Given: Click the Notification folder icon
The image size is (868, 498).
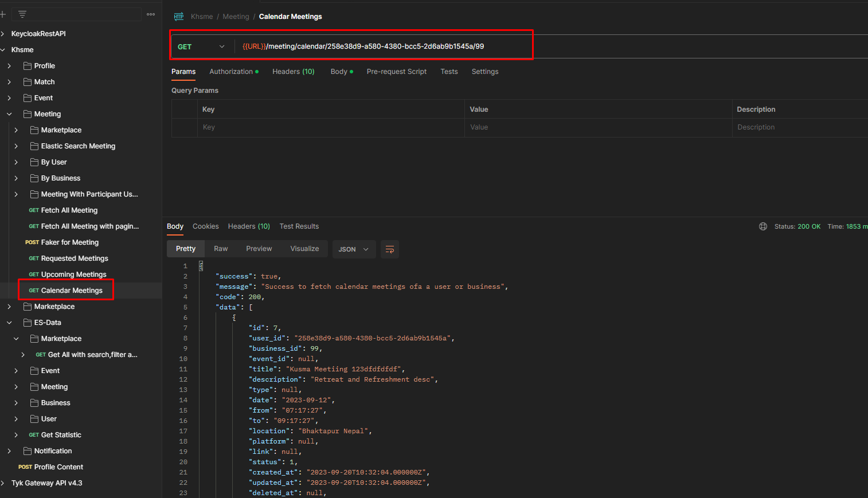Looking at the screenshot, I should [x=27, y=451].
